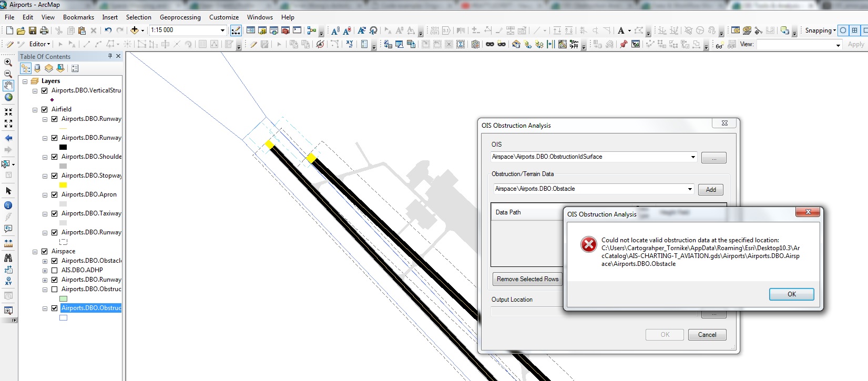Screen dimensions: 868x381
Task: Collapse the Layers data frame
Action: pos(25,81)
